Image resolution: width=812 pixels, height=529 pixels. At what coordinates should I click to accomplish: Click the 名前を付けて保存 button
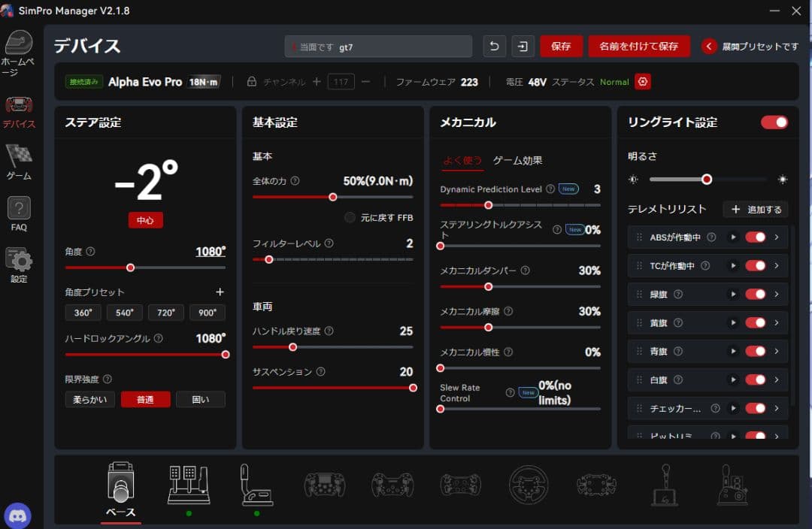click(639, 46)
